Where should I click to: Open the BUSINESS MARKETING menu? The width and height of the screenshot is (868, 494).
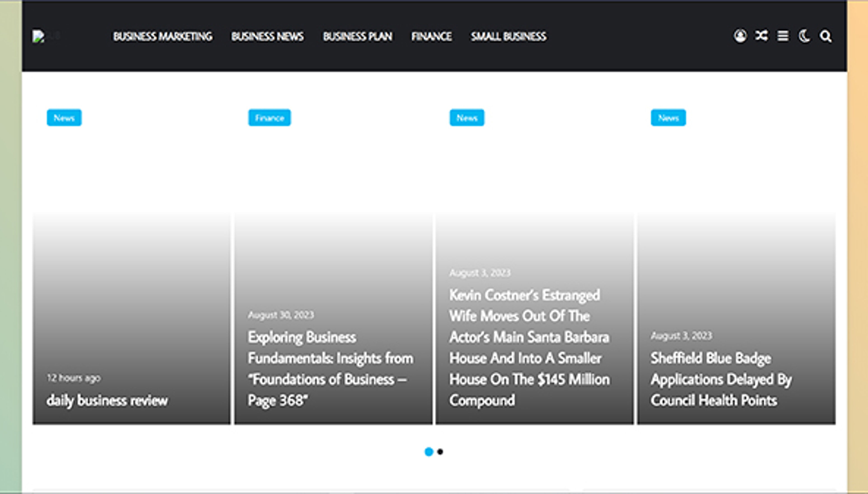pos(163,36)
